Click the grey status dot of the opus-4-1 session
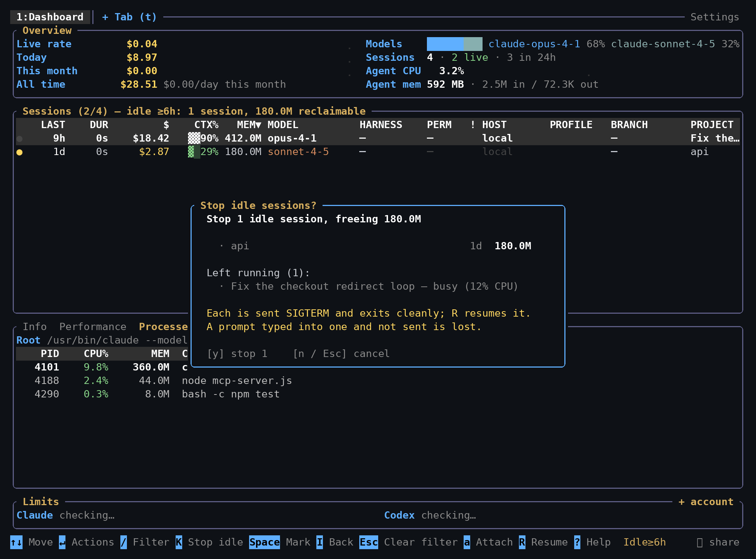The width and height of the screenshot is (756, 559). click(x=20, y=139)
